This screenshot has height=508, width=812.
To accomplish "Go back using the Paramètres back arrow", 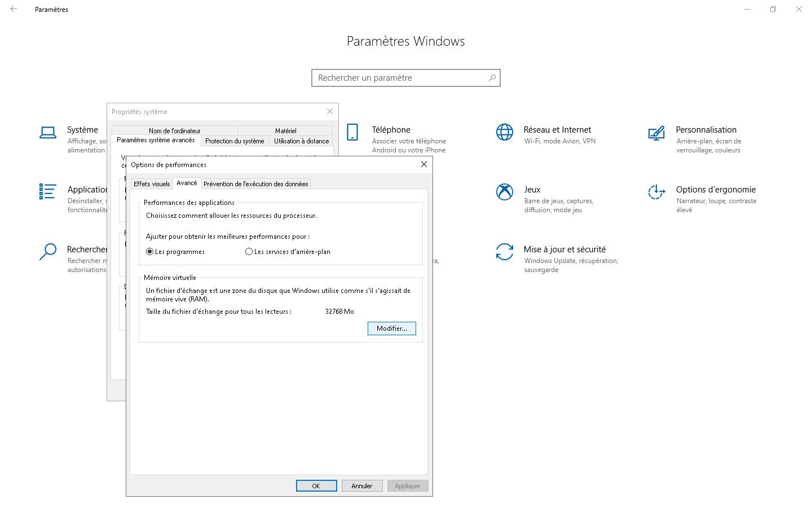I will (x=14, y=9).
